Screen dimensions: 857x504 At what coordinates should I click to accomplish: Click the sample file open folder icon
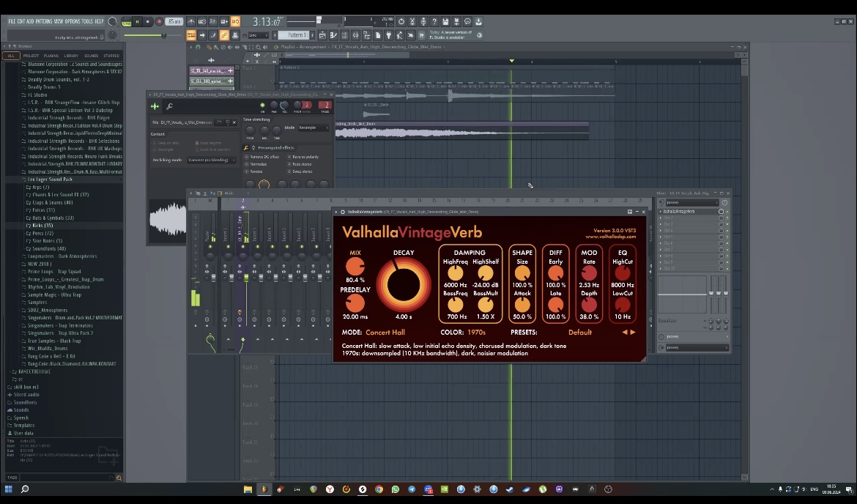(x=219, y=122)
